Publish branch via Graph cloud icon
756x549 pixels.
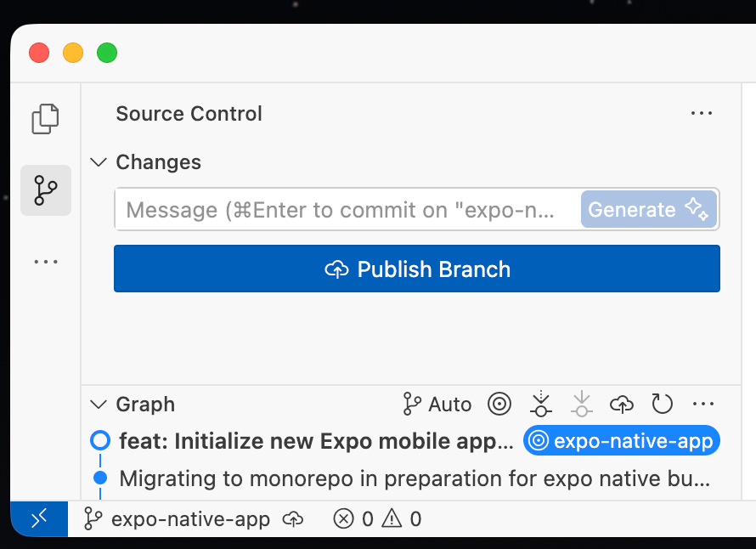pos(622,405)
